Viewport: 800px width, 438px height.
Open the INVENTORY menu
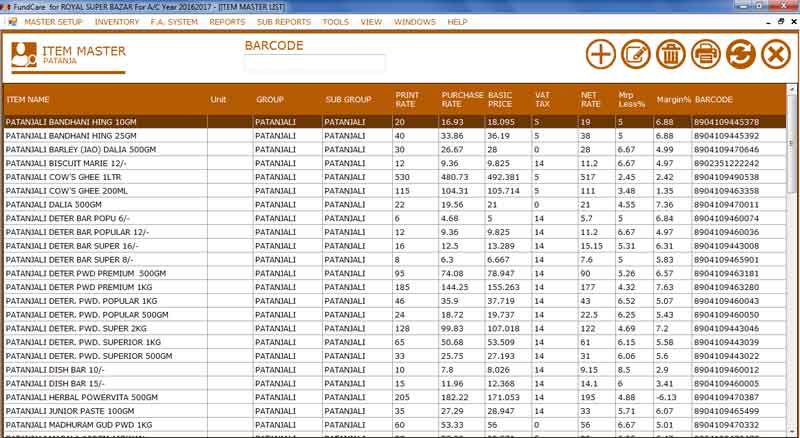point(117,22)
